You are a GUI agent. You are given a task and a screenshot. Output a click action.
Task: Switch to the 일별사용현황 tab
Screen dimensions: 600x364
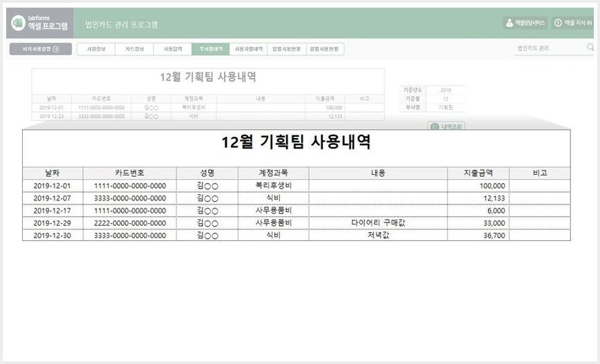[287, 49]
